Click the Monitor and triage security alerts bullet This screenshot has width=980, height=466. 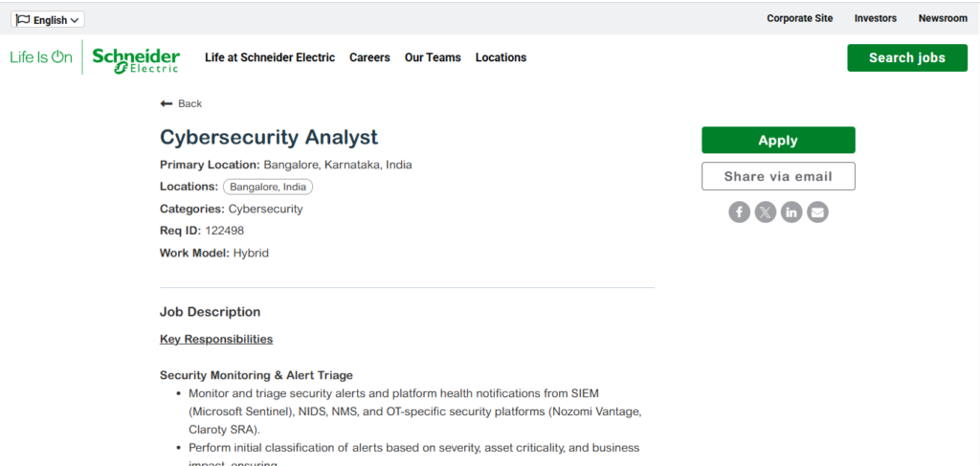tap(415, 411)
